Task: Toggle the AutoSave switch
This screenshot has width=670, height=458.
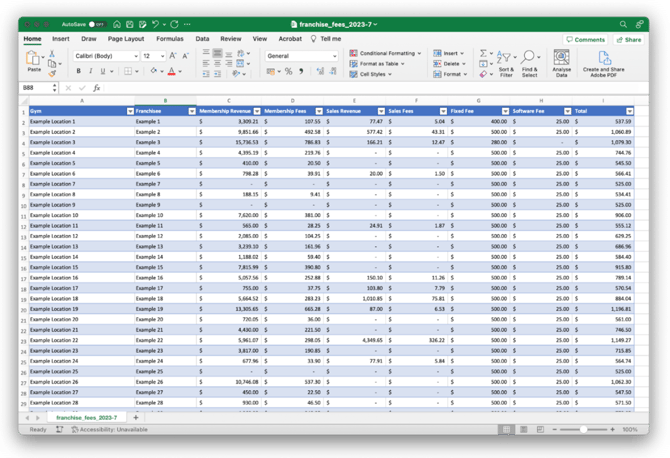Action: (97, 23)
